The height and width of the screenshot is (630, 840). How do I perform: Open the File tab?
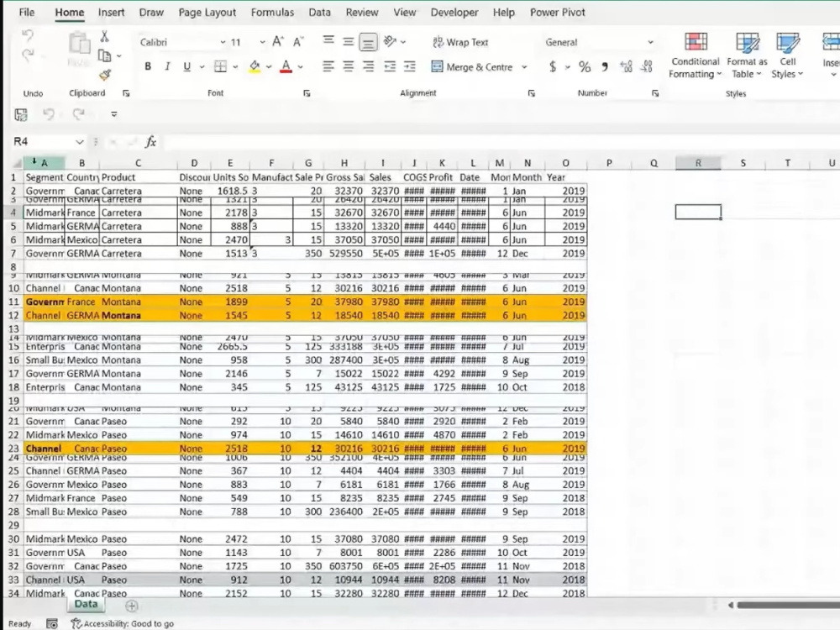tap(26, 13)
